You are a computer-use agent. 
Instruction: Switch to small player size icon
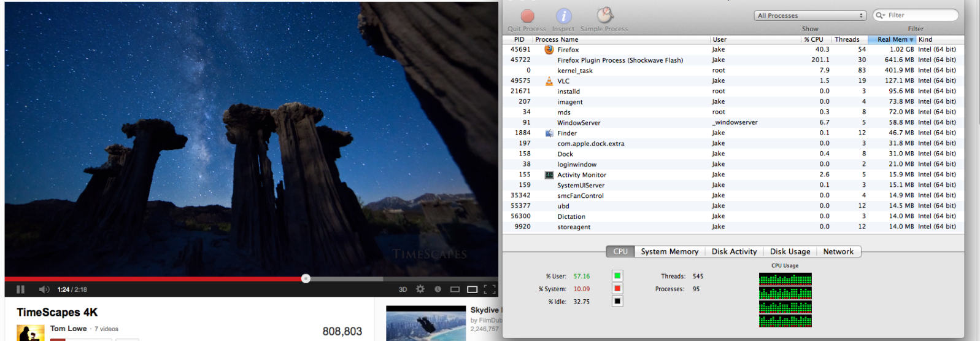(455, 289)
